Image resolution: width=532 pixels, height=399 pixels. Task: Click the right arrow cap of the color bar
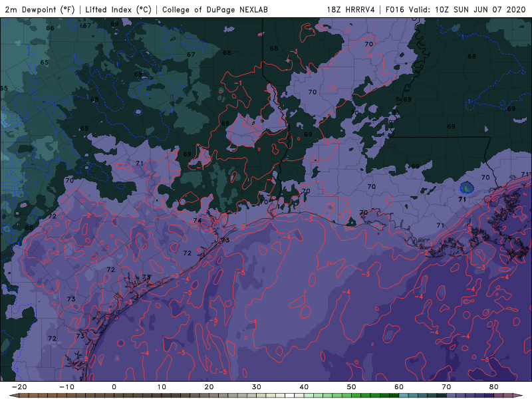[x=519, y=396]
